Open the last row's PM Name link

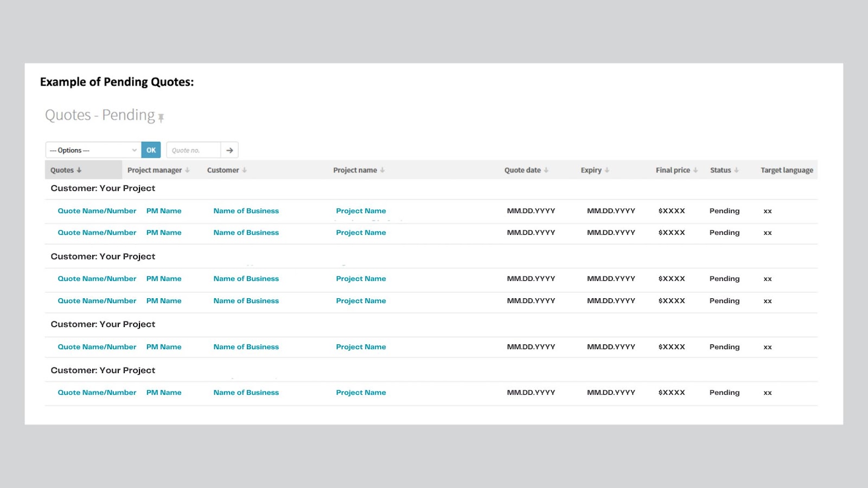coord(164,393)
